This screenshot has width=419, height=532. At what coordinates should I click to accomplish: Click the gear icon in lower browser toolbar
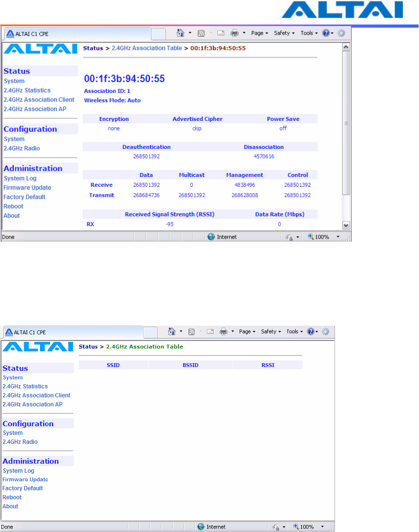pyautogui.click(x=326, y=331)
